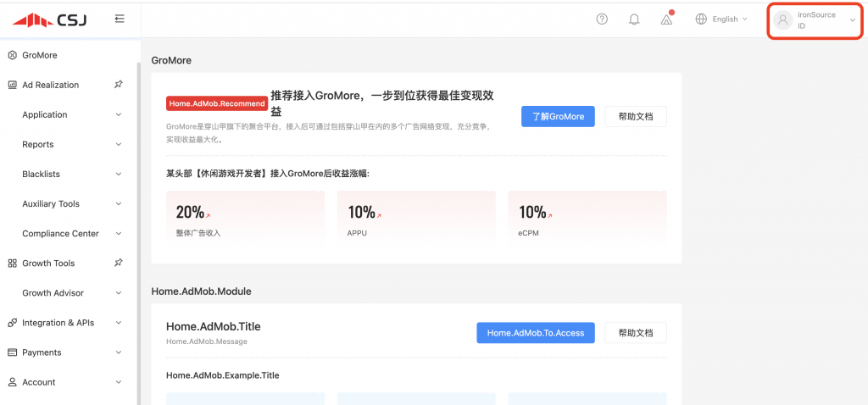Open the Payments menu item
This screenshot has height=405, width=868.
pyautogui.click(x=42, y=352)
